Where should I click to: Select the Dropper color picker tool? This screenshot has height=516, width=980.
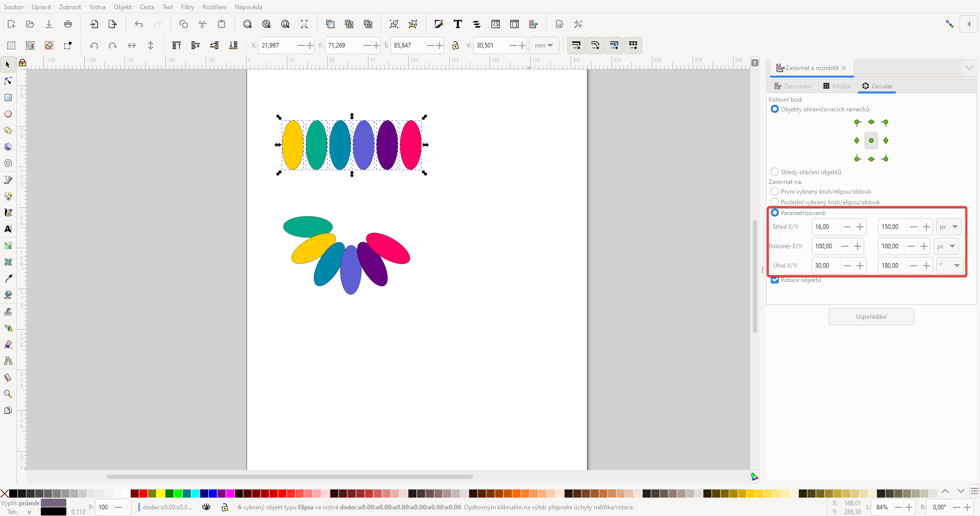(x=8, y=278)
